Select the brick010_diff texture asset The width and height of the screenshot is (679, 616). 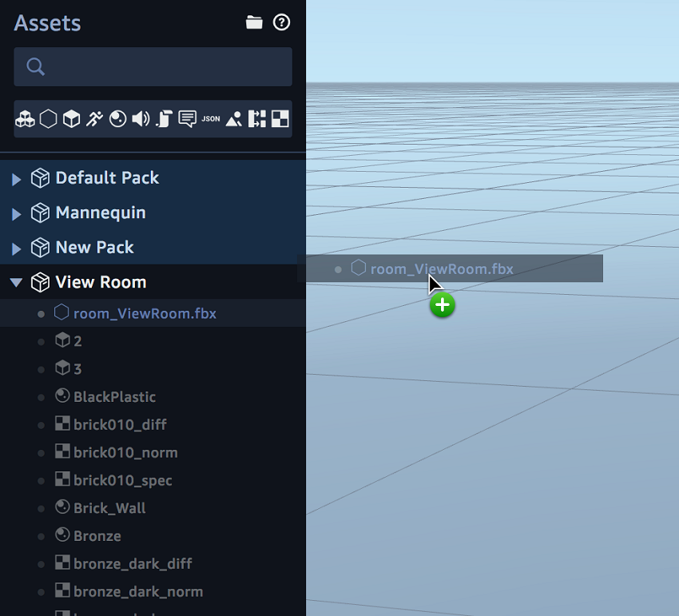[x=120, y=425]
